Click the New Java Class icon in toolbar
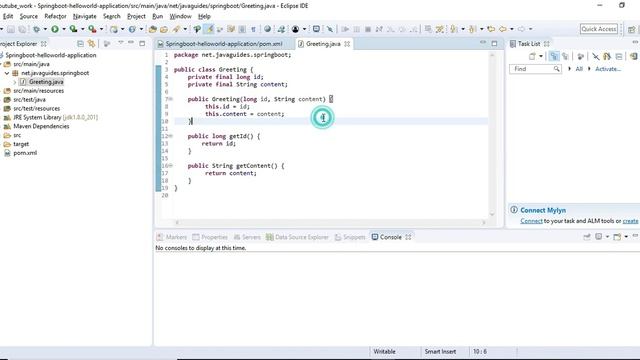The width and height of the screenshot is (640, 360). click(133, 29)
